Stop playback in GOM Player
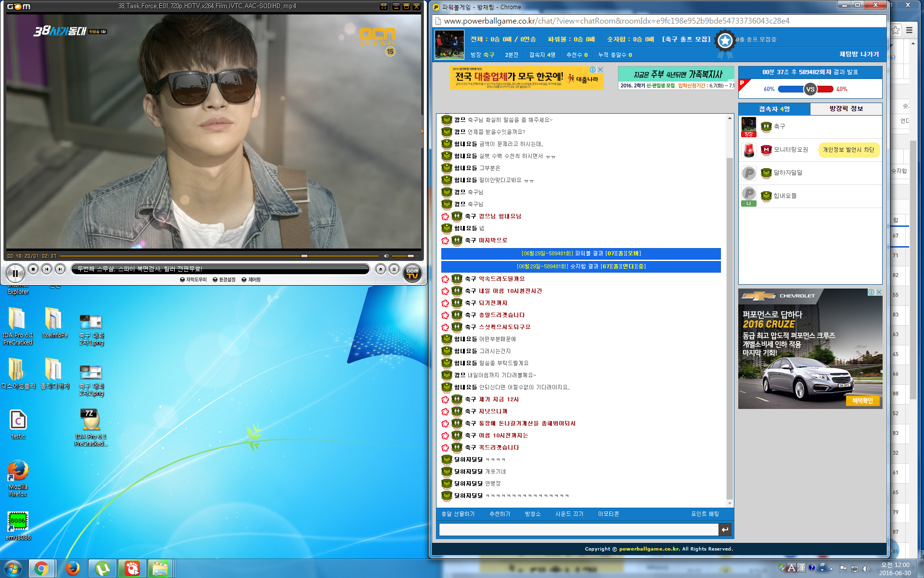This screenshot has width=924, height=578. coord(33,269)
